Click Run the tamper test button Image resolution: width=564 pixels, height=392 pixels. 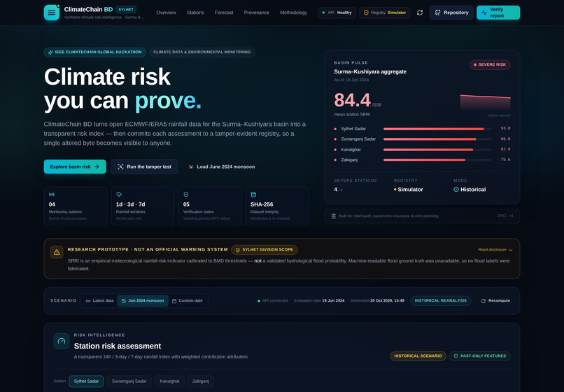(144, 167)
